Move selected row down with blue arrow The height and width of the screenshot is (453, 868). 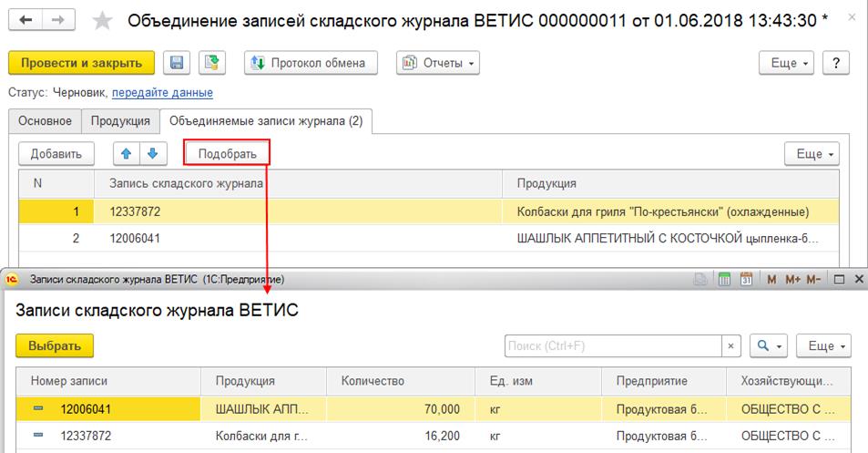(x=153, y=153)
